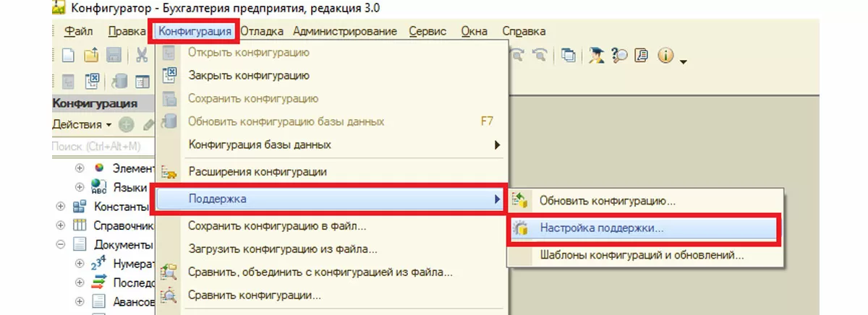
Task: Select Шаблоны конфигураций и обновлений
Action: click(x=644, y=255)
